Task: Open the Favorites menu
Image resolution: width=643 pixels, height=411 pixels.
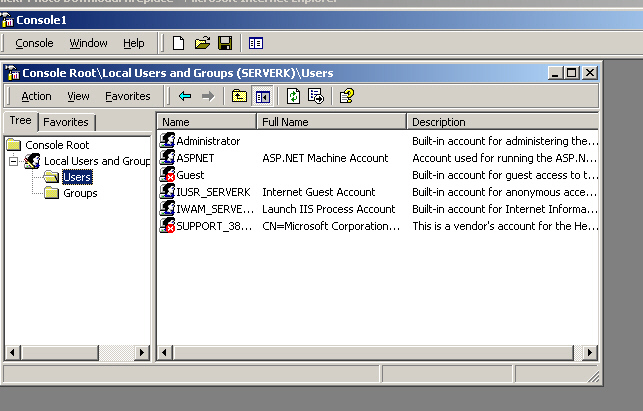Action: [x=128, y=96]
